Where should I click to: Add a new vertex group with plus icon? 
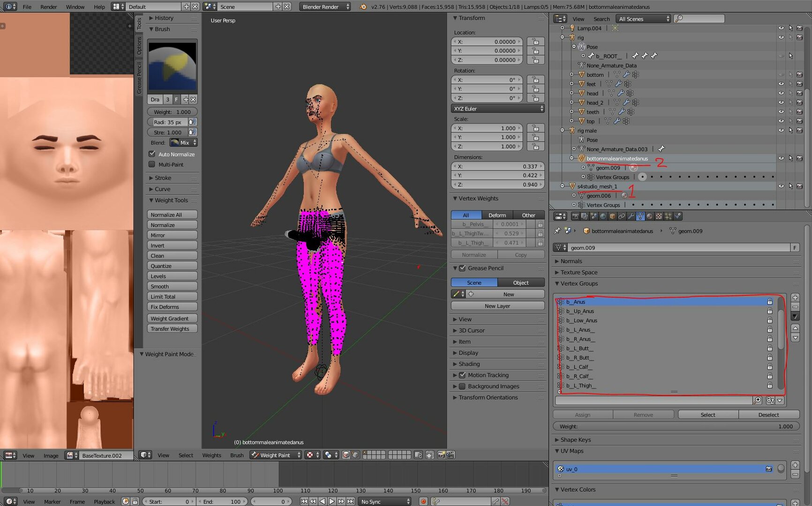(x=795, y=298)
